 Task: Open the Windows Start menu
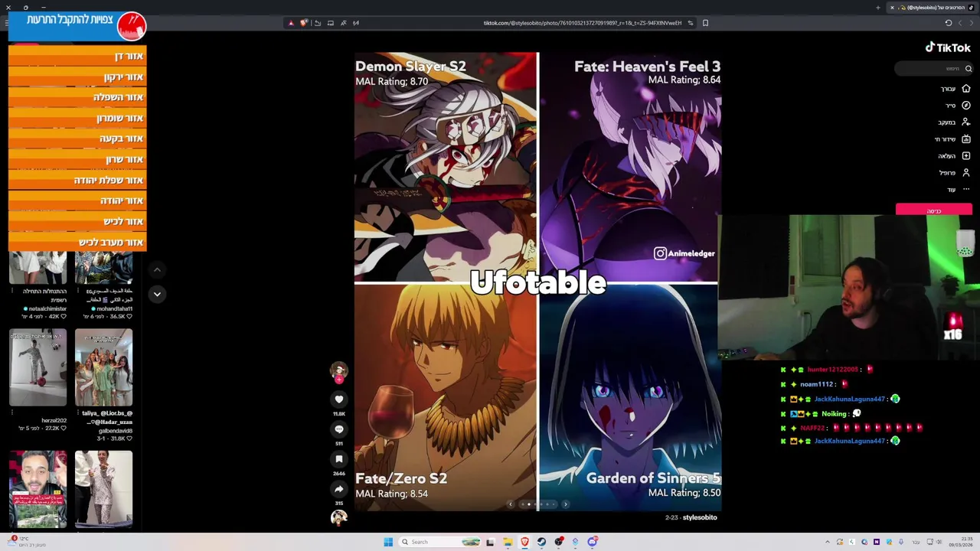[388, 542]
